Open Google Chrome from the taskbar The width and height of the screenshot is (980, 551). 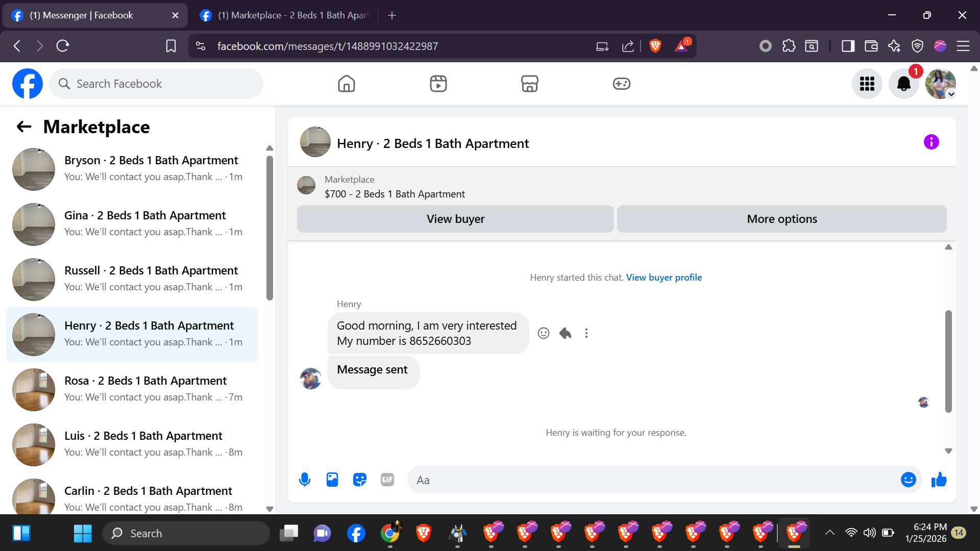pyautogui.click(x=390, y=533)
